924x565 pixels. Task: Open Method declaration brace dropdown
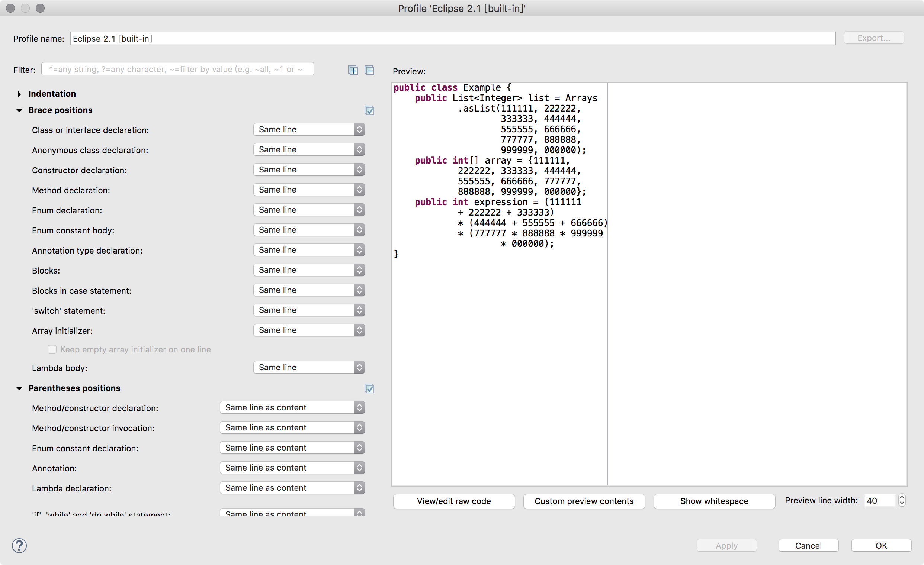point(309,190)
